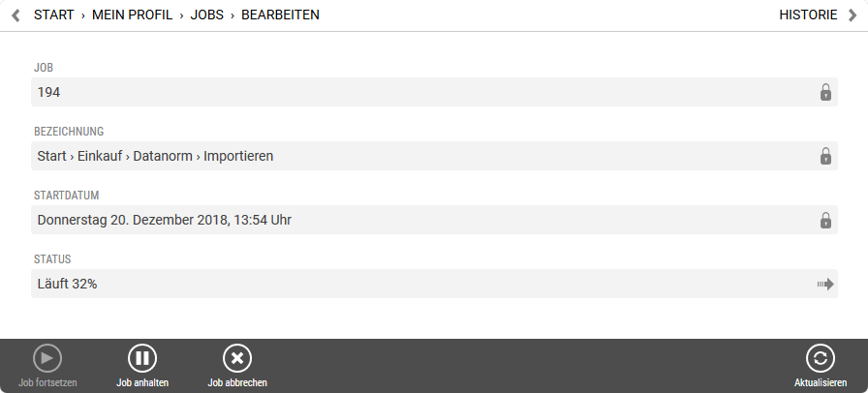Click the back chevron before START
The height and width of the screenshot is (393, 868).
tap(15, 15)
